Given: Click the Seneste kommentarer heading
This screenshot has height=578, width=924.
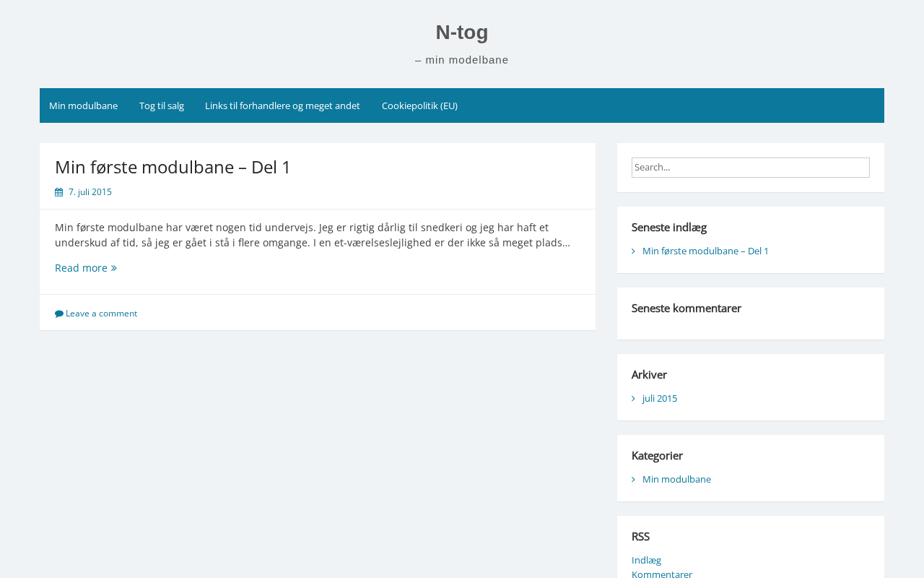Looking at the screenshot, I should tap(687, 309).
